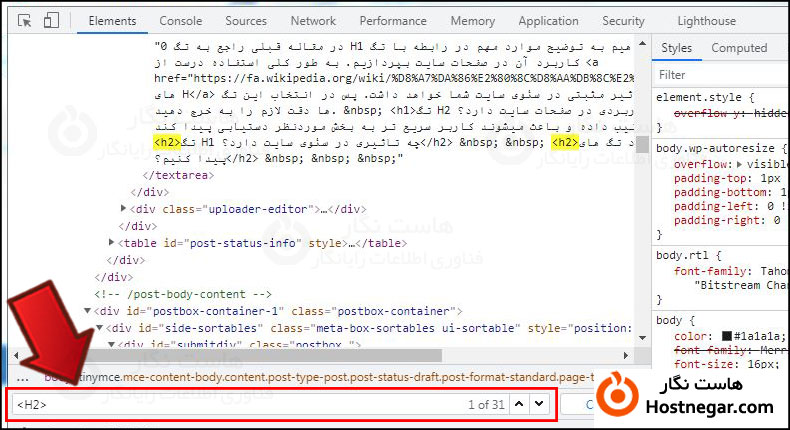Collapse the side-sortables div node

100,328
